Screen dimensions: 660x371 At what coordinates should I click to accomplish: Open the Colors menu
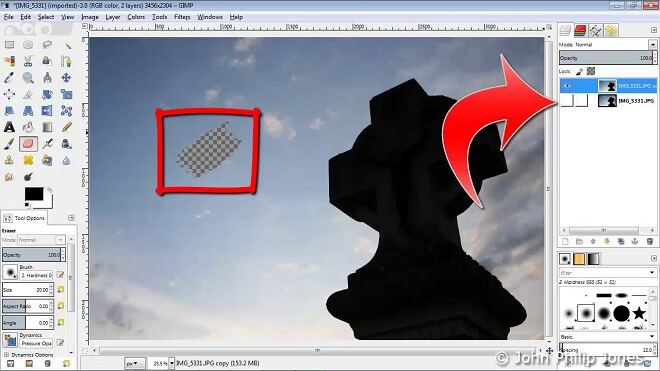tap(136, 17)
